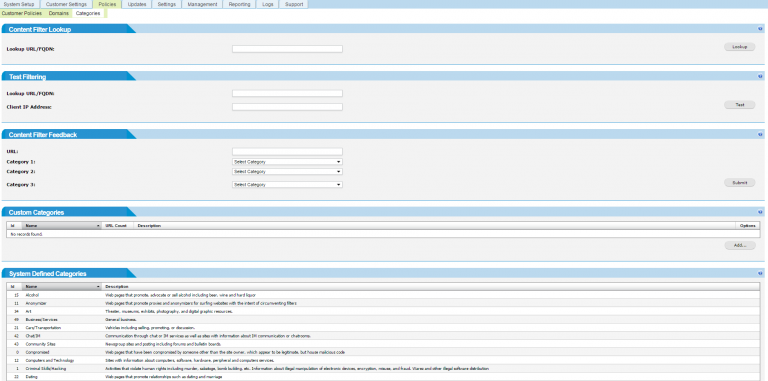Open help for Custom Categories section

pyautogui.click(x=760, y=213)
